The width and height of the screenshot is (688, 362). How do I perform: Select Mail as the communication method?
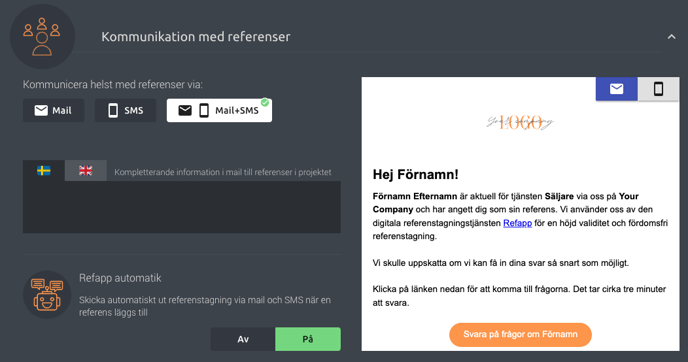pos(54,111)
